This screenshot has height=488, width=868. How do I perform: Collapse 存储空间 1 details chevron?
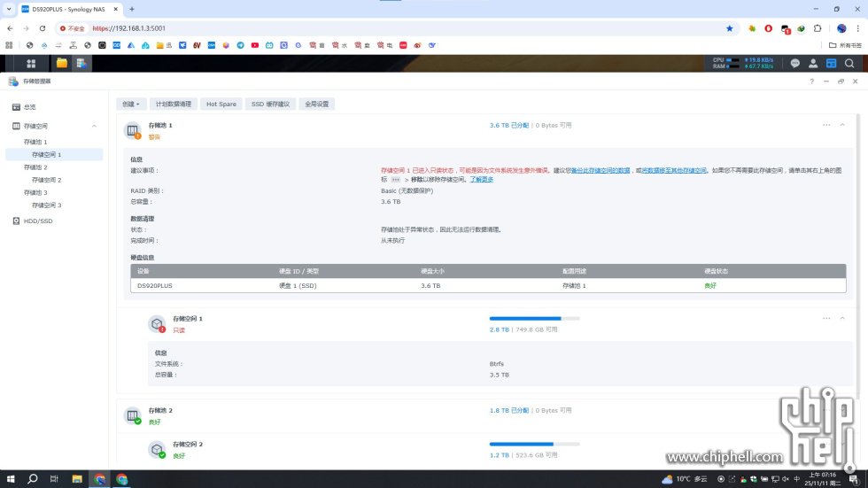pos(842,318)
